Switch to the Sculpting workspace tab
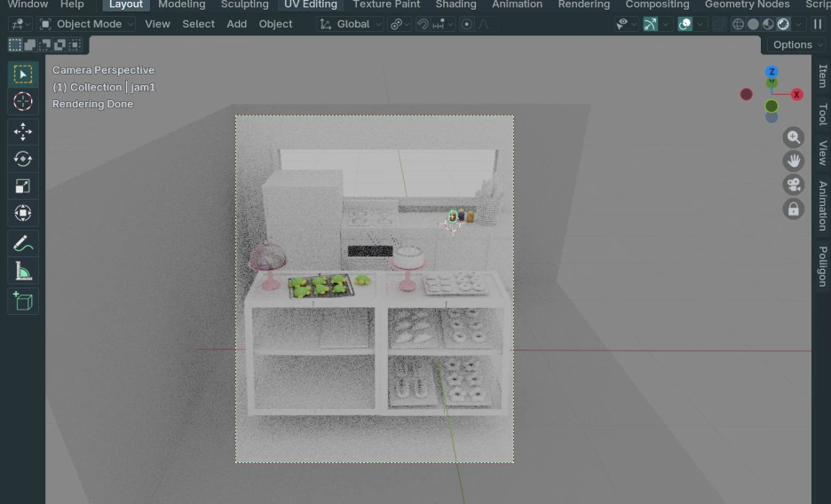 click(244, 4)
